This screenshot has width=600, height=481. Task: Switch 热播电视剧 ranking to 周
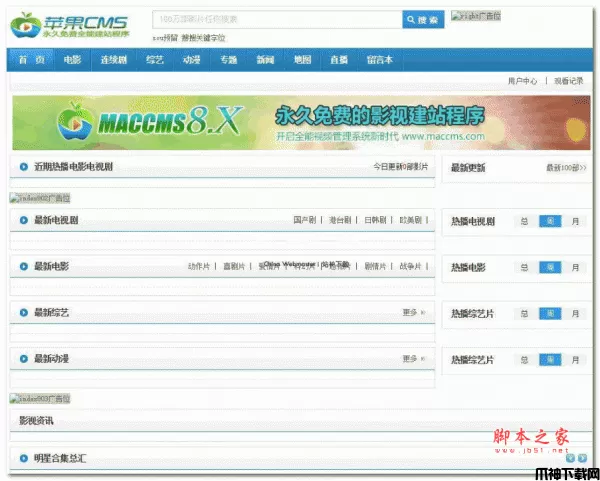click(x=550, y=221)
